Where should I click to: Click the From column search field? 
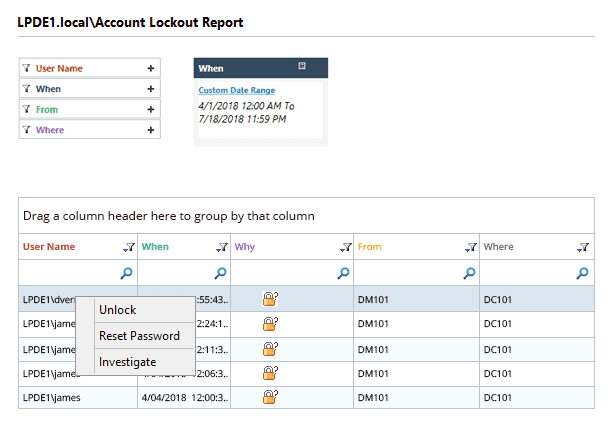click(x=416, y=273)
